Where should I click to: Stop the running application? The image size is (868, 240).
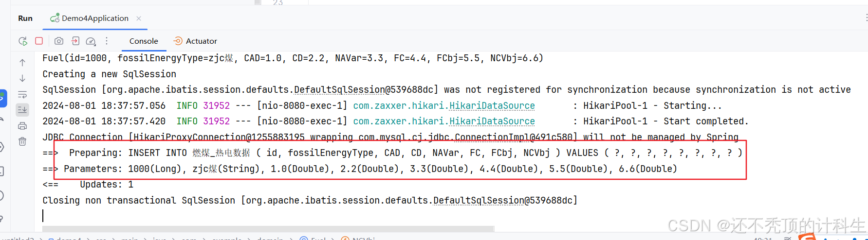(x=39, y=41)
